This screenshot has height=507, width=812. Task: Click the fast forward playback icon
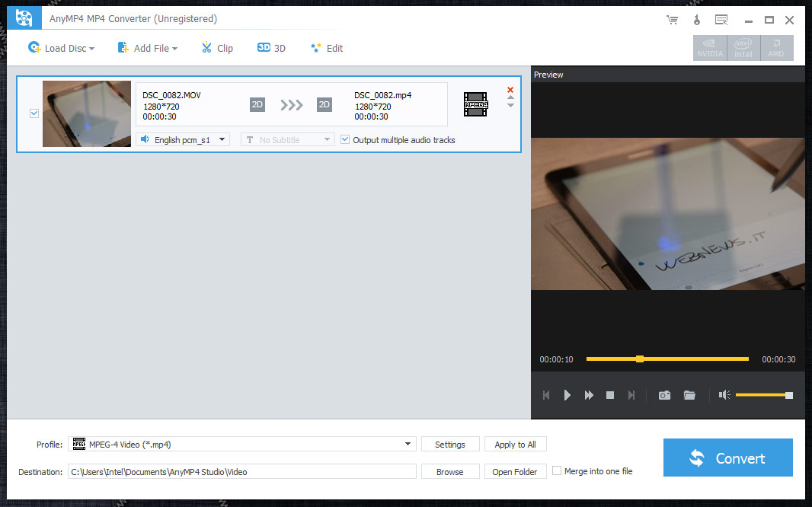pyautogui.click(x=589, y=395)
